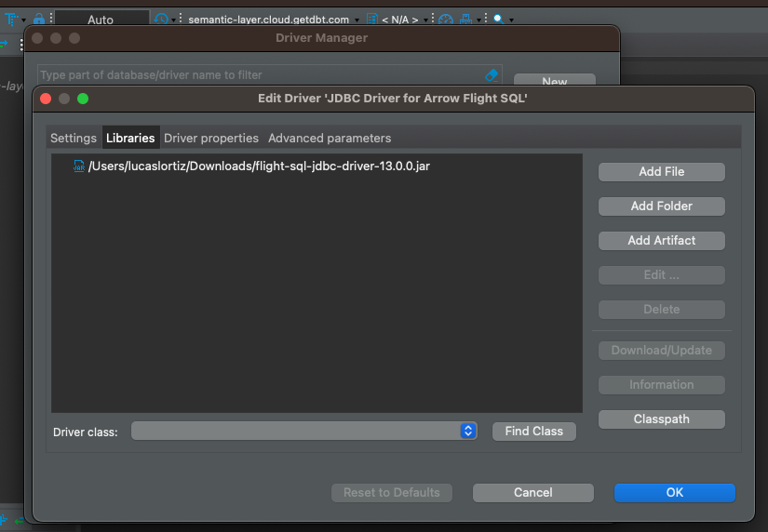This screenshot has height=532, width=768.
Task: Click the New button in Driver Manager
Action: (x=555, y=81)
